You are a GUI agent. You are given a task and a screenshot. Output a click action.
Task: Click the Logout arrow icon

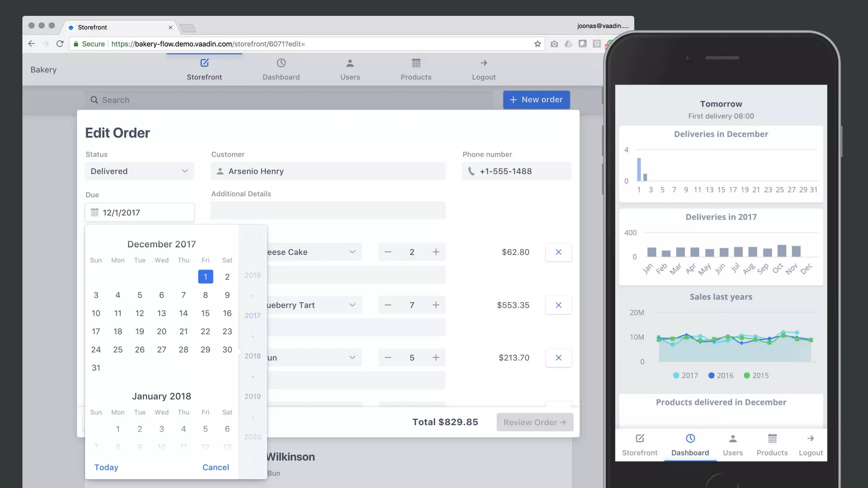484,63
